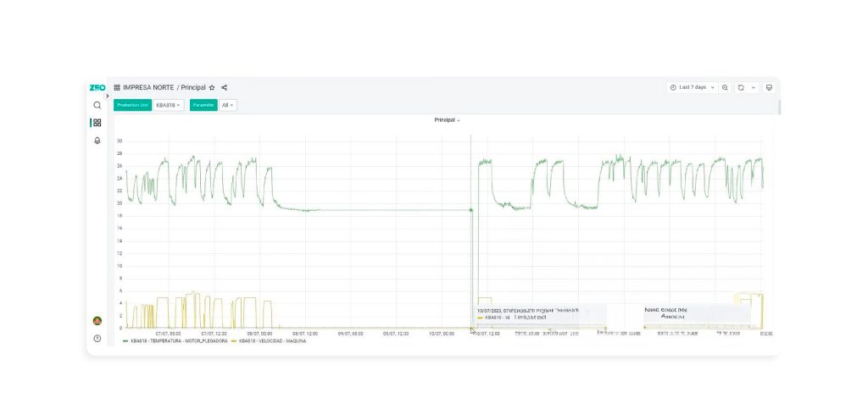Refresh the dashboard
Image resolution: width=868 pixels, height=404 pixels.
click(741, 87)
